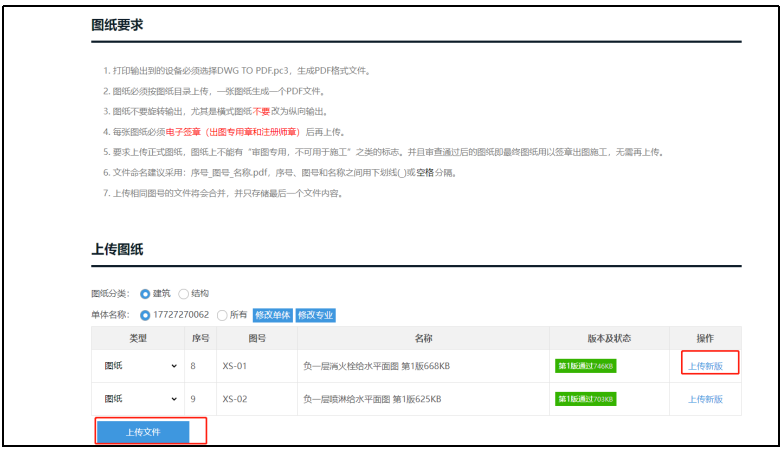Image resolution: width=781 pixels, height=455 pixels.
Task: Click 上传新版 link for XS-01 row
Action: pyautogui.click(x=705, y=366)
